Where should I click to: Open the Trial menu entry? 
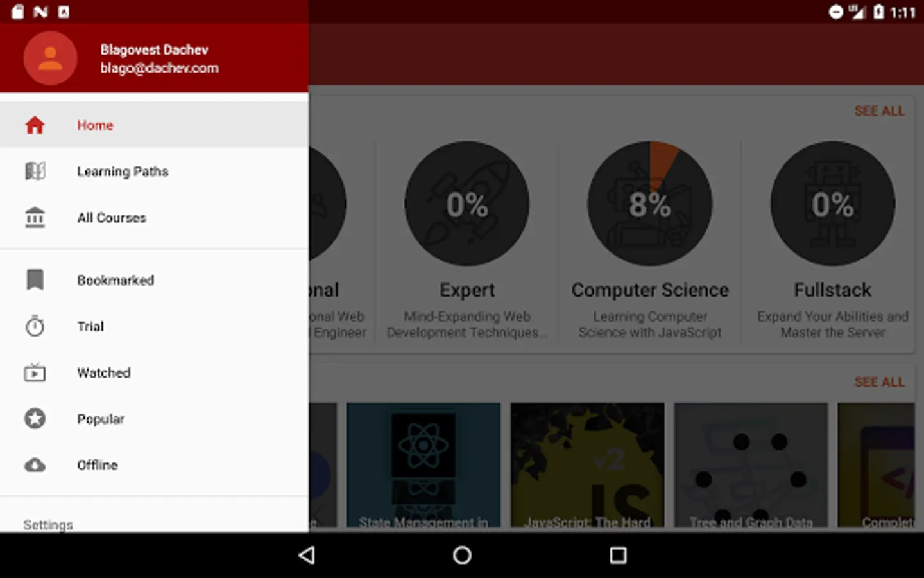coord(154,326)
